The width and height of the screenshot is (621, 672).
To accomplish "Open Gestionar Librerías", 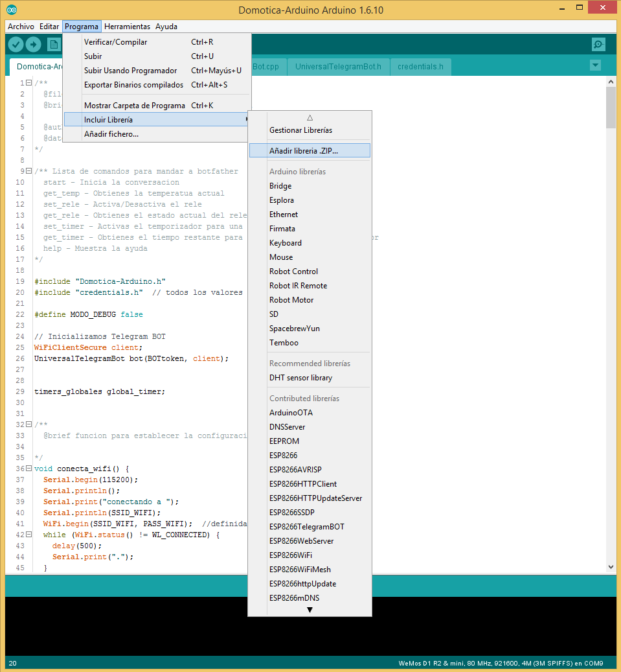I will coord(310,130).
